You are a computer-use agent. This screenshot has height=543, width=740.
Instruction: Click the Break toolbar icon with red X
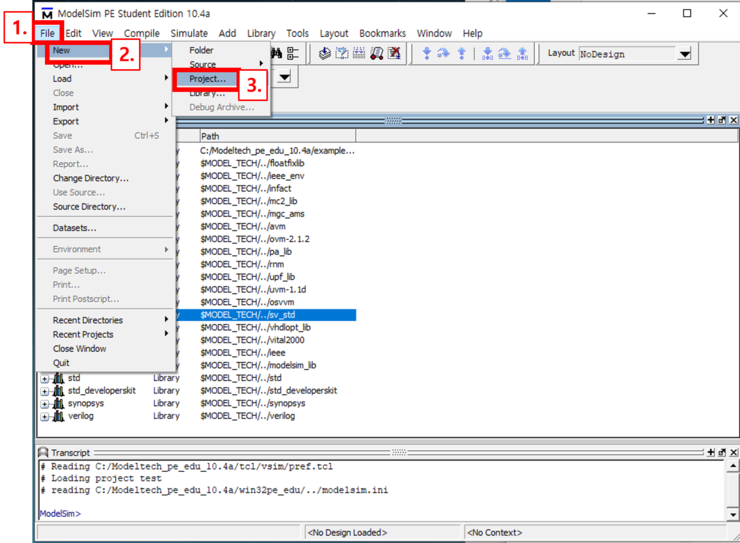point(394,53)
